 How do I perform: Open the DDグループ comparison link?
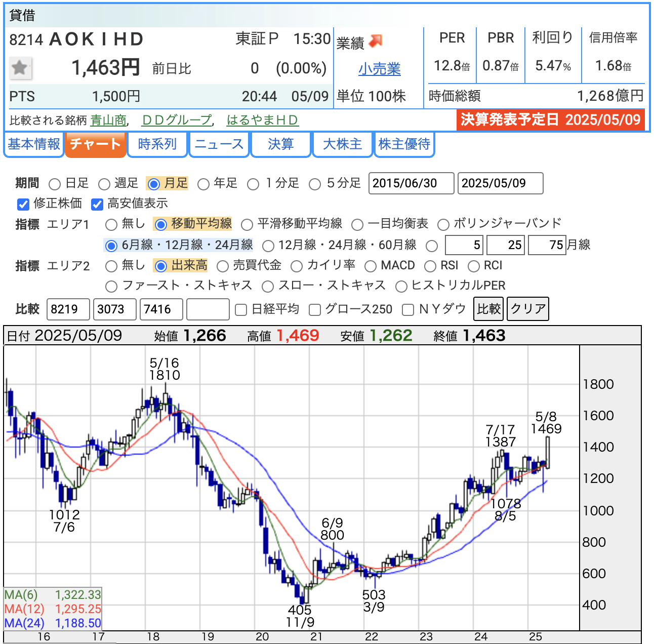[x=177, y=120]
